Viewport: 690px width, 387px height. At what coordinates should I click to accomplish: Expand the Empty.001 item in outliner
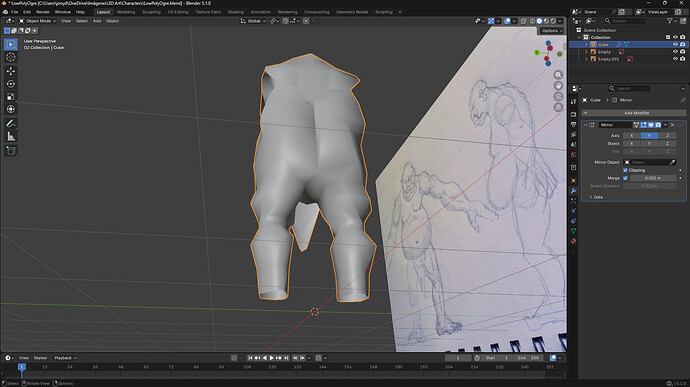click(586, 59)
